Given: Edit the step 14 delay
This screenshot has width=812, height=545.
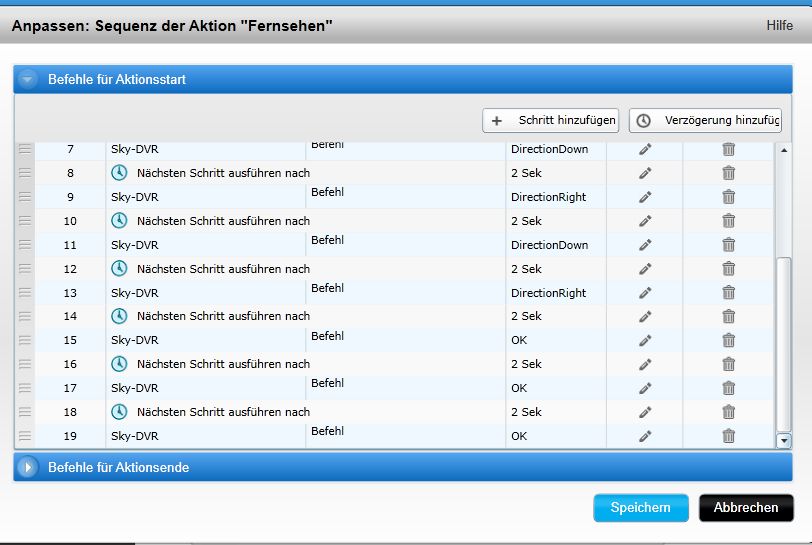Looking at the screenshot, I should point(645,317).
